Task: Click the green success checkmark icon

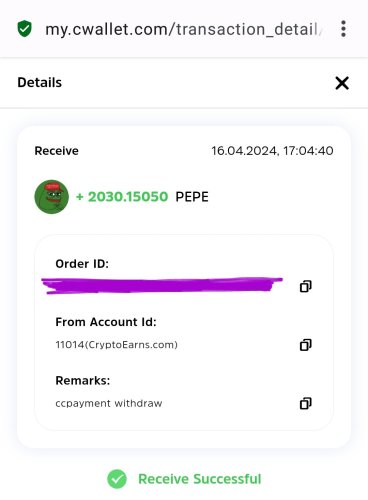Action: (117, 479)
